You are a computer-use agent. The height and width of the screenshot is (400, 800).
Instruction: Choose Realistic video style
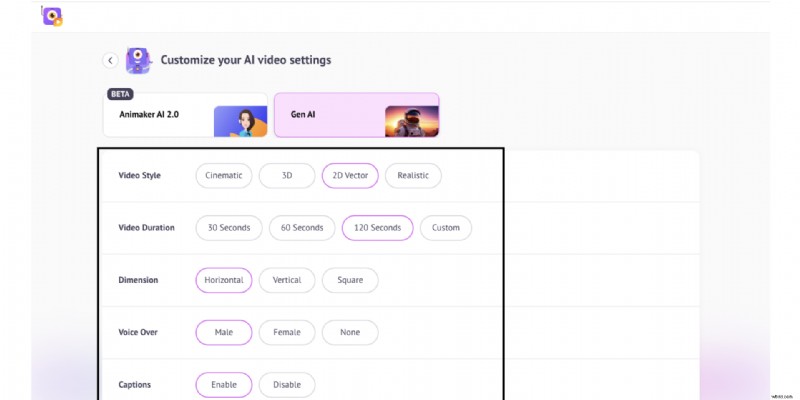(x=412, y=175)
